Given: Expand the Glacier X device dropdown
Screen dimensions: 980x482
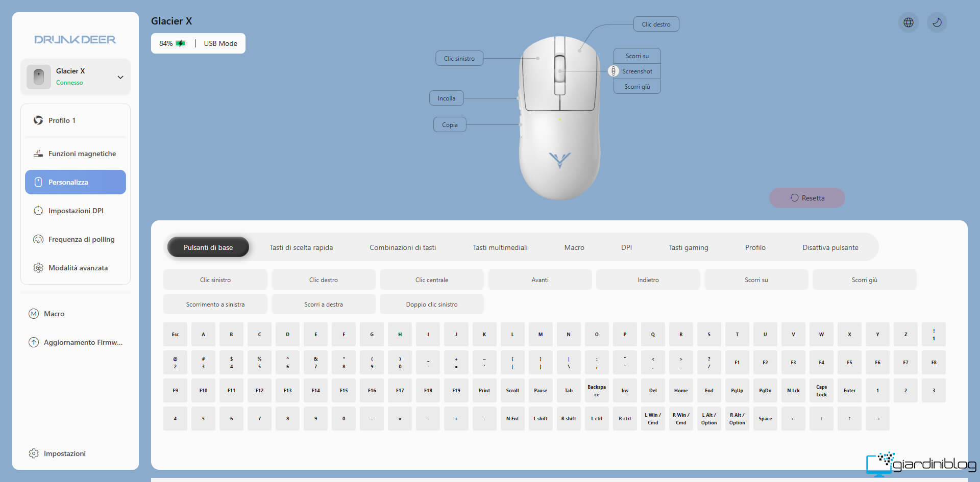Looking at the screenshot, I should click(120, 78).
